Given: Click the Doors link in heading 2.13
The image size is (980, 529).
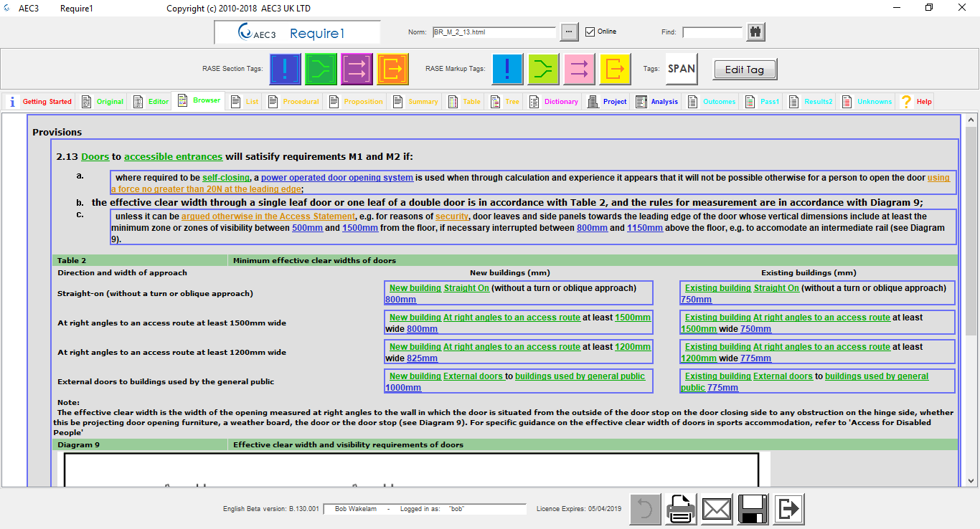Looking at the screenshot, I should pyautogui.click(x=95, y=156).
